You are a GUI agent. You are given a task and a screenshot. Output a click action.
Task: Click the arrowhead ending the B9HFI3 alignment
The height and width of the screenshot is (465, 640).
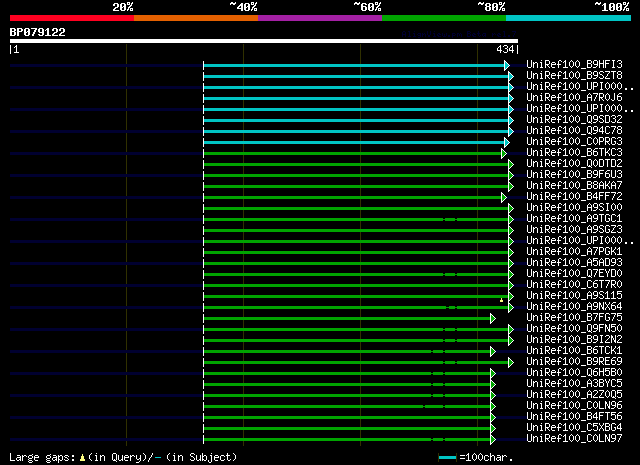[x=507, y=65]
